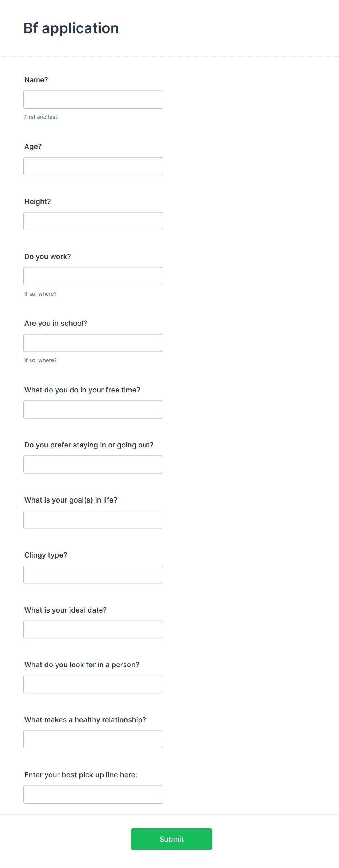
Task: Click the 'Do you work?' answer field
Action: click(x=93, y=276)
